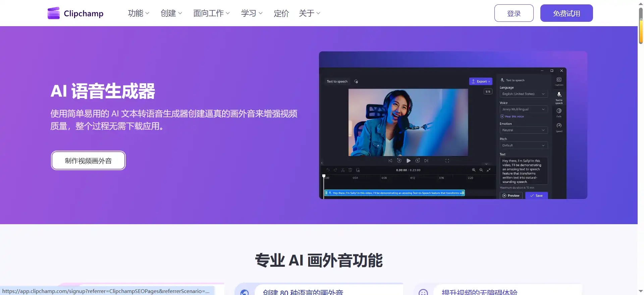The height and width of the screenshot is (295, 644).
Task: Click the fullscreen icon under the video
Action: [447, 161]
